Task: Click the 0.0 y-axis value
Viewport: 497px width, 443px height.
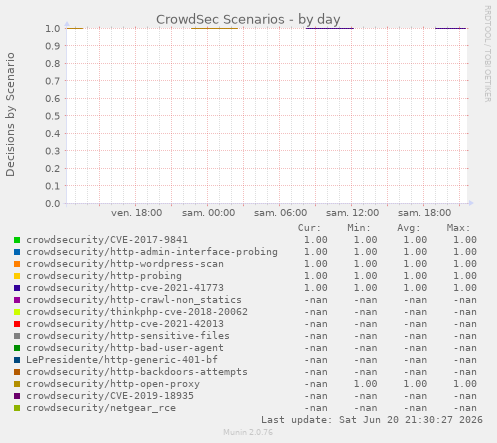Action: [x=53, y=203]
